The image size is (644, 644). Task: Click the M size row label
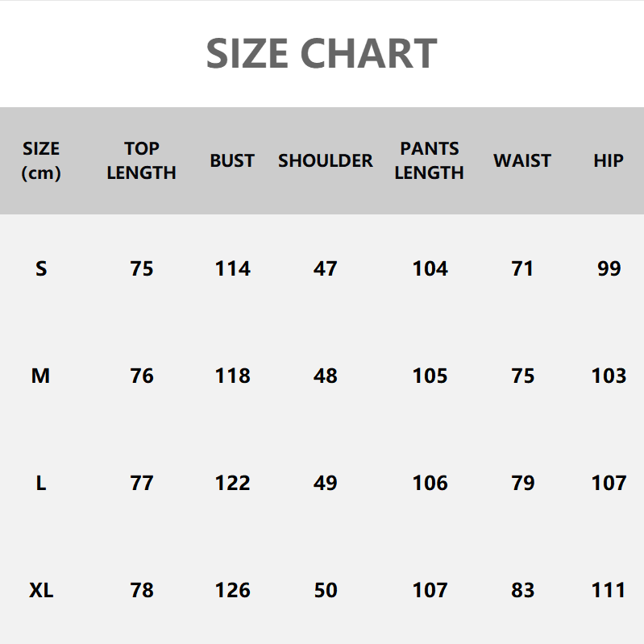pos(41,376)
